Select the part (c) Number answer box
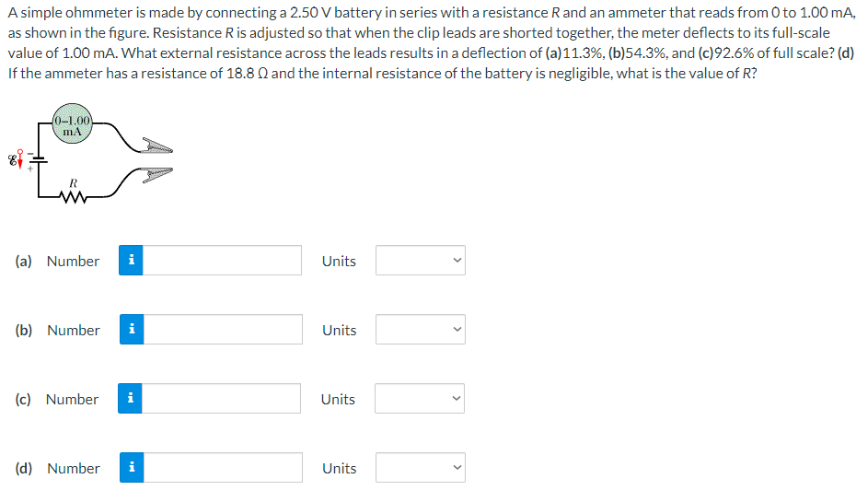The image size is (868, 502). pyautogui.click(x=222, y=399)
